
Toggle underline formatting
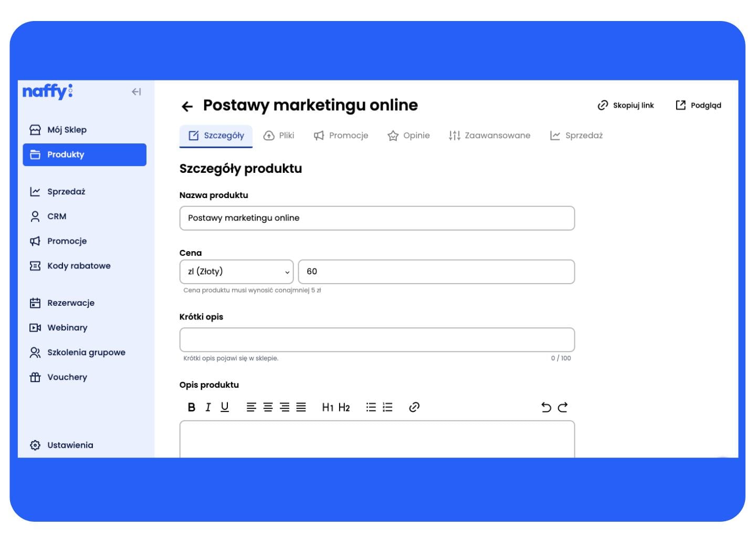coord(225,407)
